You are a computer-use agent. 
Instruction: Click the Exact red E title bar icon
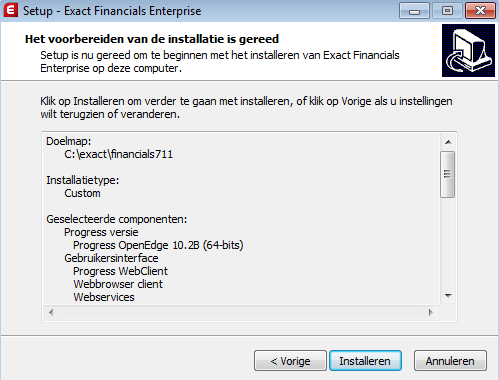10,10
